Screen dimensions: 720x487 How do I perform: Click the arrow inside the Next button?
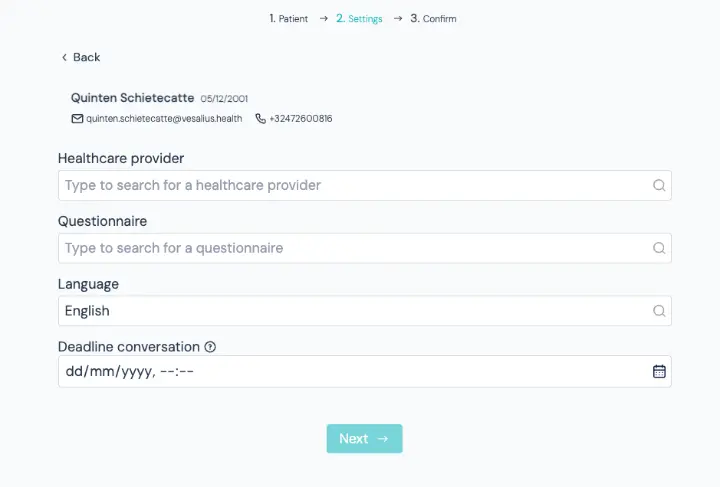point(382,439)
